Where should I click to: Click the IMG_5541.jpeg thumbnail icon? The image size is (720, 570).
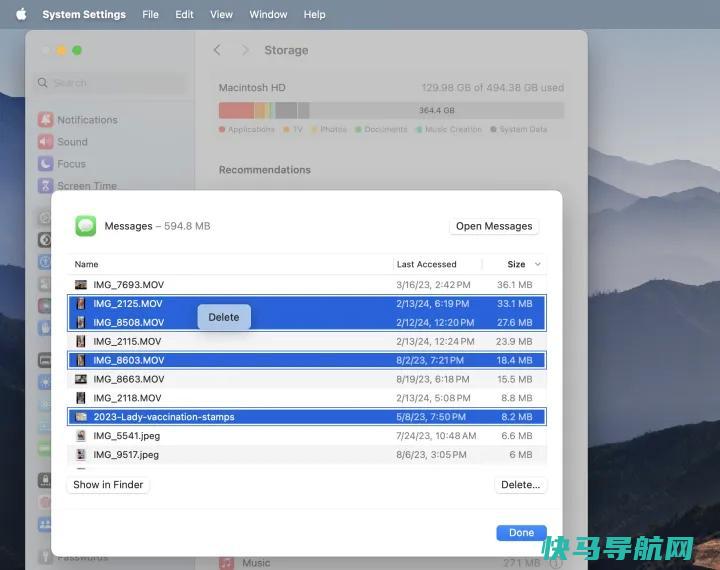coord(81,435)
